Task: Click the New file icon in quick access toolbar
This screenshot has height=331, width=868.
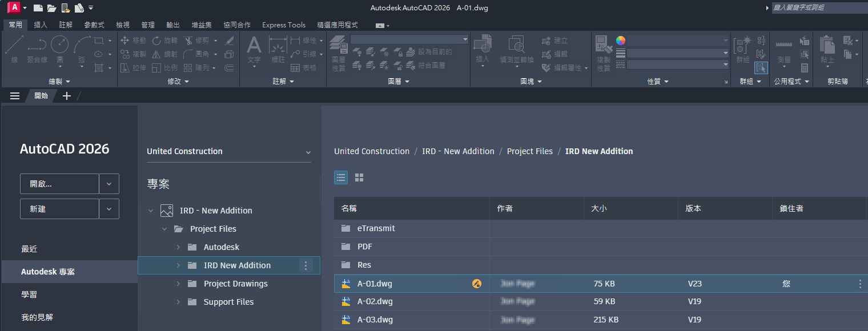Action: click(38, 8)
